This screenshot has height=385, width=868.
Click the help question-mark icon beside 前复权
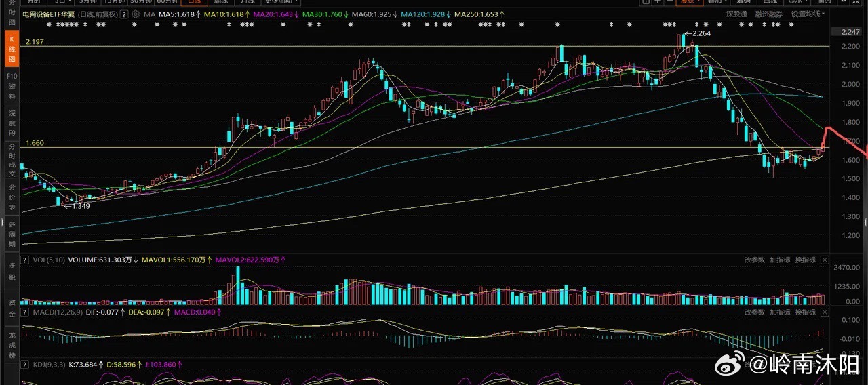click(x=125, y=14)
